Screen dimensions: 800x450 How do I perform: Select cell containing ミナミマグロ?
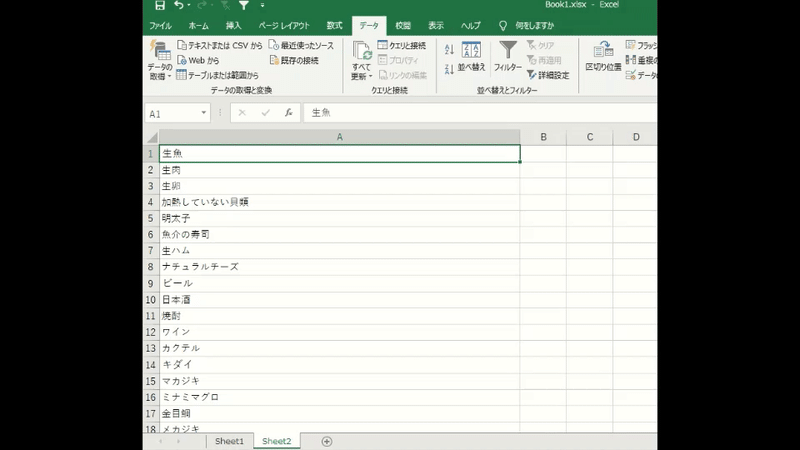[x=339, y=397]
